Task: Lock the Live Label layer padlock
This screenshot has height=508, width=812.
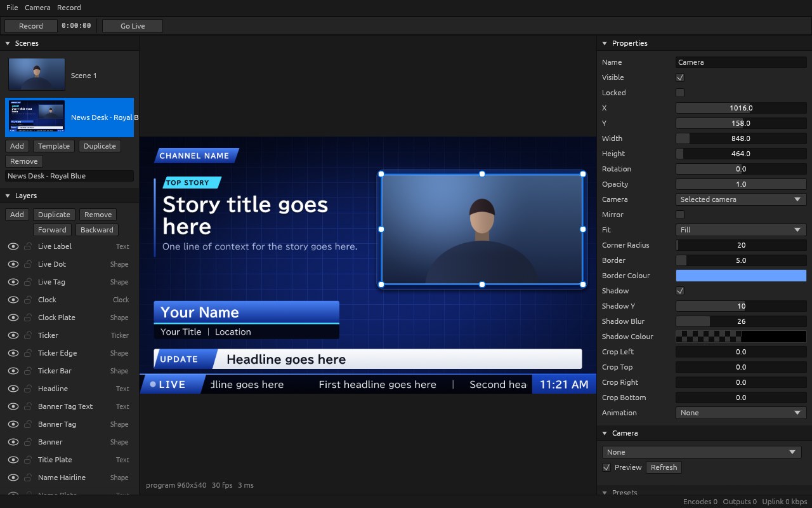Action: coord(27,246)
